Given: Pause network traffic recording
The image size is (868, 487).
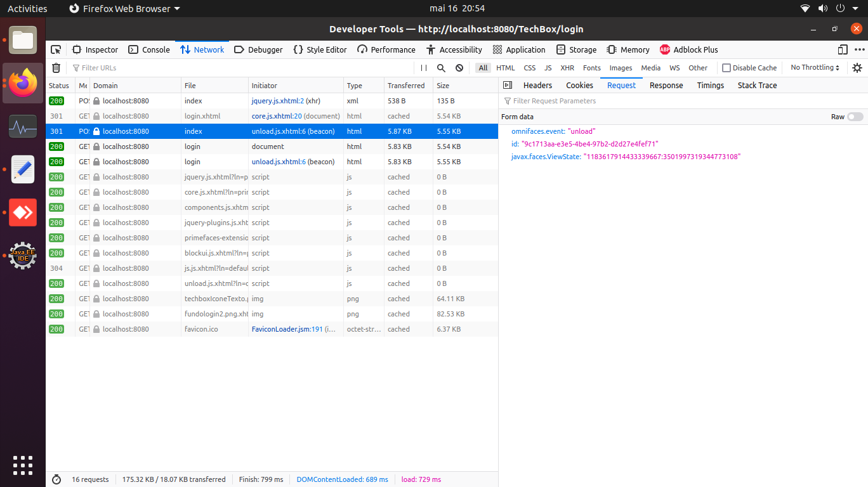Looking at the screenshot, I should 423,68.
